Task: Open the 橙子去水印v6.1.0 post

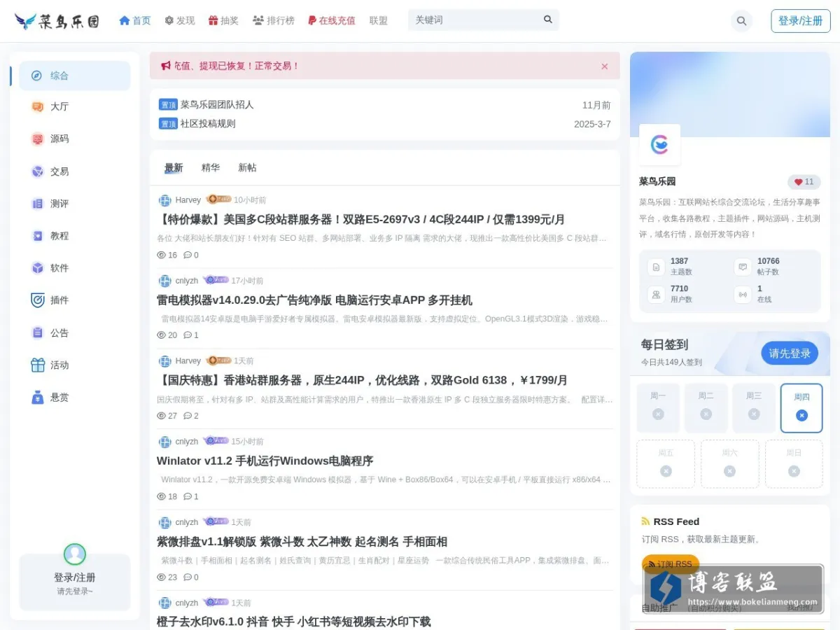Action: pos(294,622)
